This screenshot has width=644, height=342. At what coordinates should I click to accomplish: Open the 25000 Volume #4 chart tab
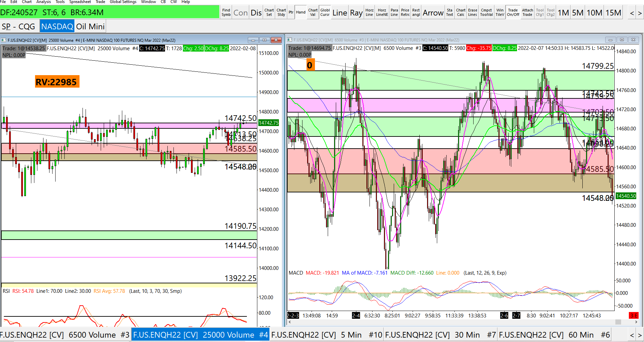click(x=200, y=335)
